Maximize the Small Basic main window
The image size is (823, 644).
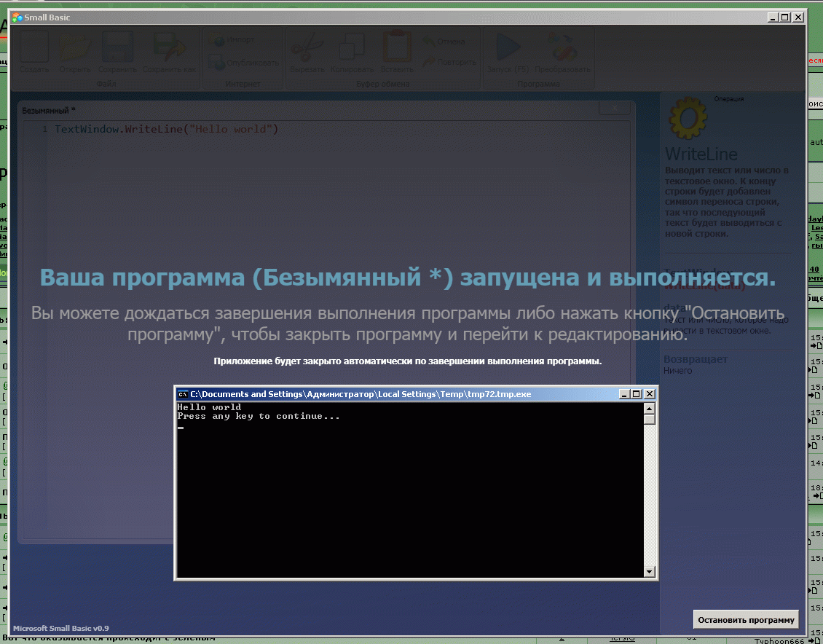point(785,17)
